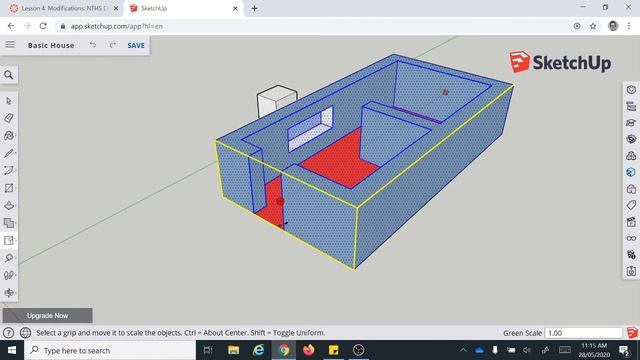Select the Eraser tool
This screenshot has width=640, height=360.
[x=9, y=118]
